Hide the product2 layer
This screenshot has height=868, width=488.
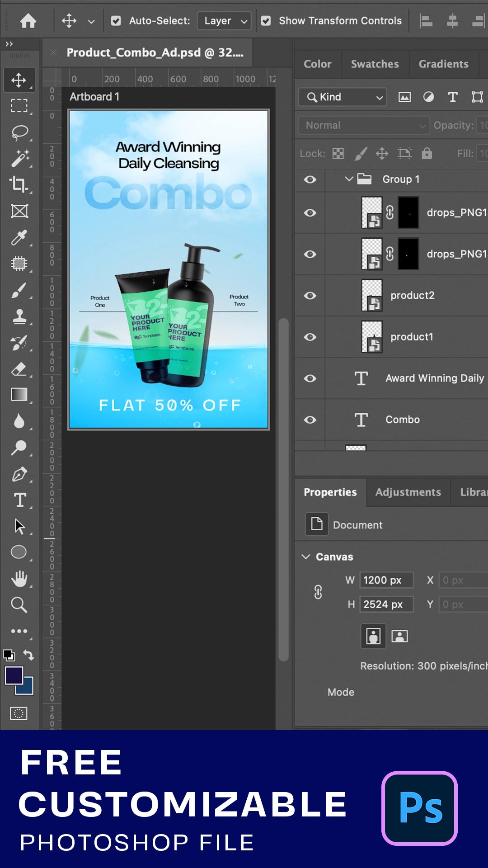[310, 296]
